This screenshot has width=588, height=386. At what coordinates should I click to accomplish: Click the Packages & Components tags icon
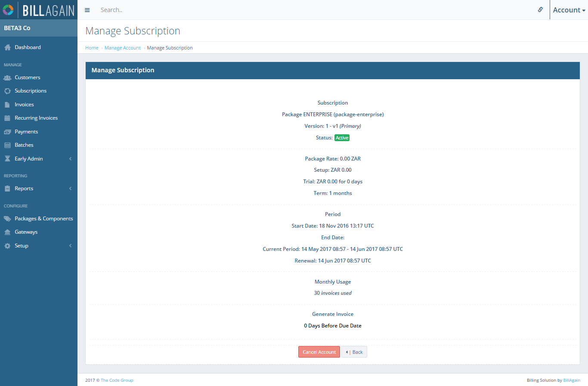pyautogui.click(x=7, y=219)
